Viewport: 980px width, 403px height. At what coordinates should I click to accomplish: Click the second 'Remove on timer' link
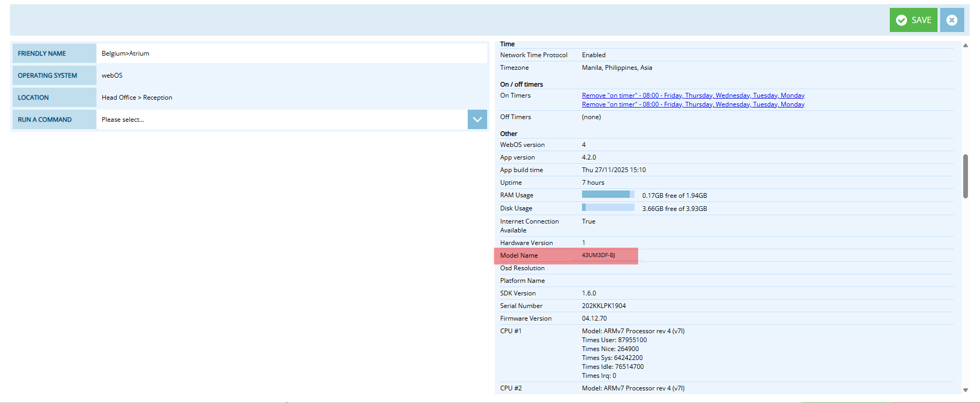pyautogui.click(x=693, y=104)
